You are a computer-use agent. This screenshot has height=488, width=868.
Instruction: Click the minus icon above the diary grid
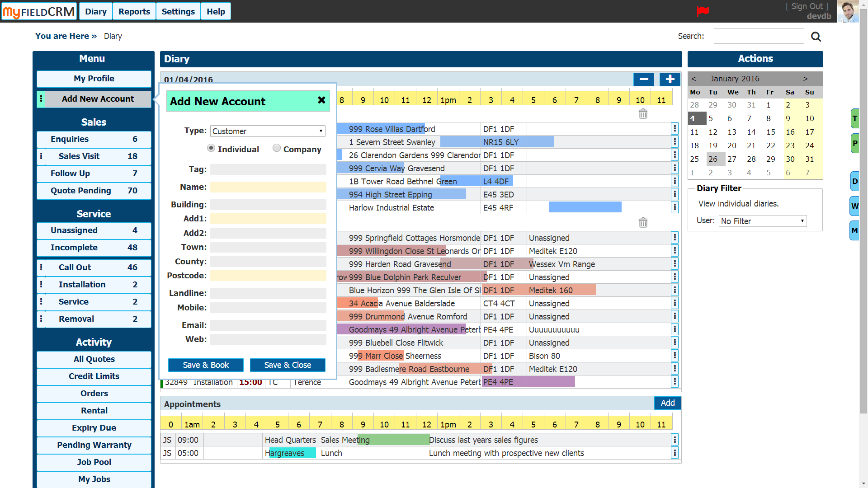click(x=644, y=79)
